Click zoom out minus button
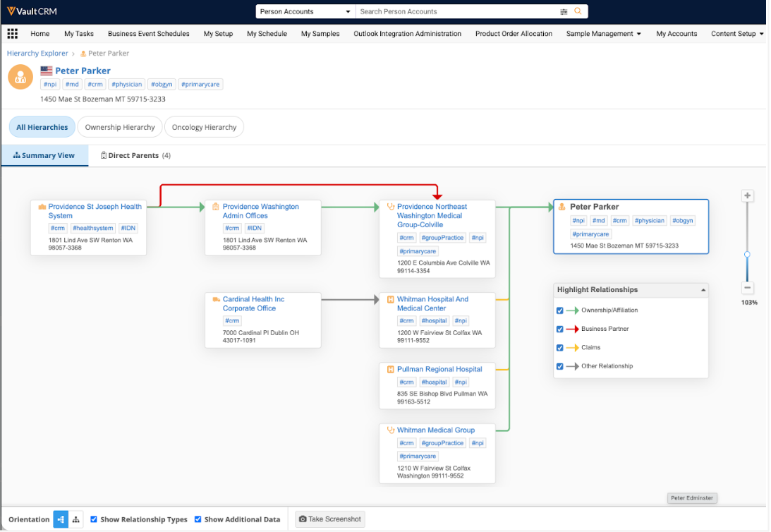Viewport: 771px width, 532px height. pos(748,288)
